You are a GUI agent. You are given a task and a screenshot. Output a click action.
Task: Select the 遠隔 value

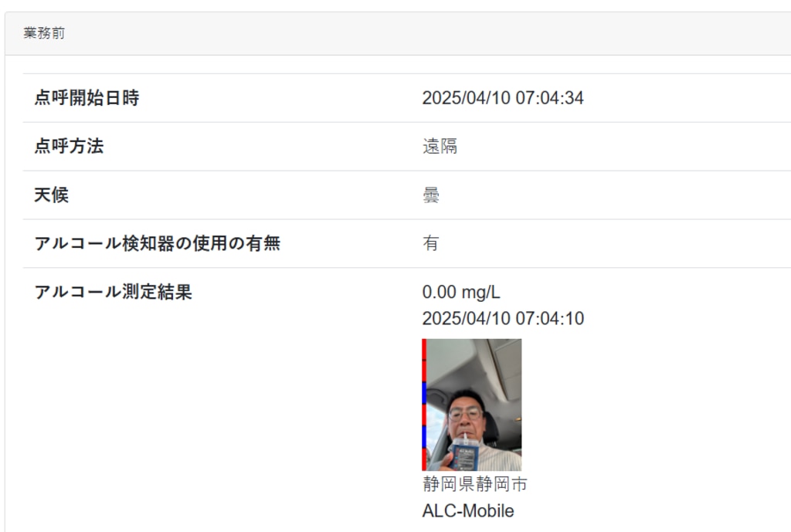point(440,146)
